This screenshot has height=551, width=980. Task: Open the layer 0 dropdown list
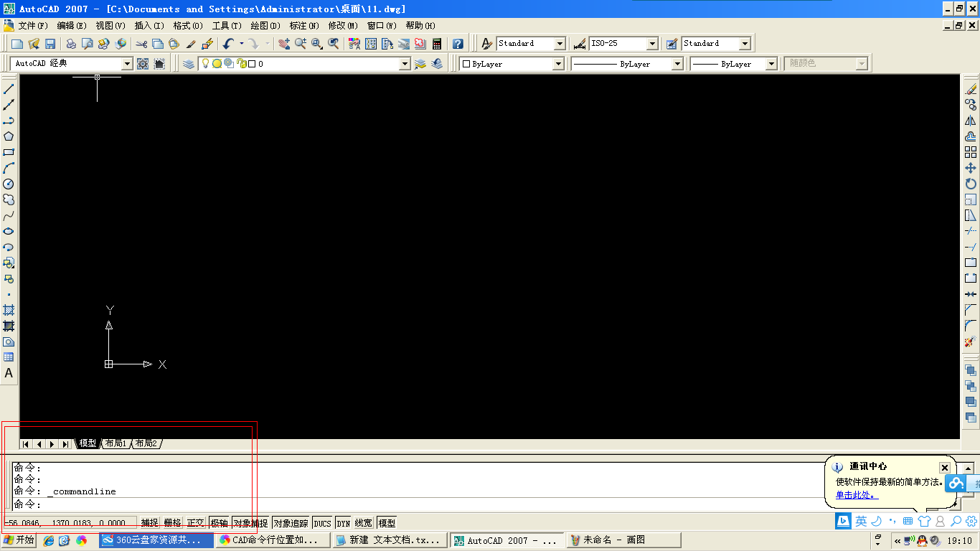[405, 64]
